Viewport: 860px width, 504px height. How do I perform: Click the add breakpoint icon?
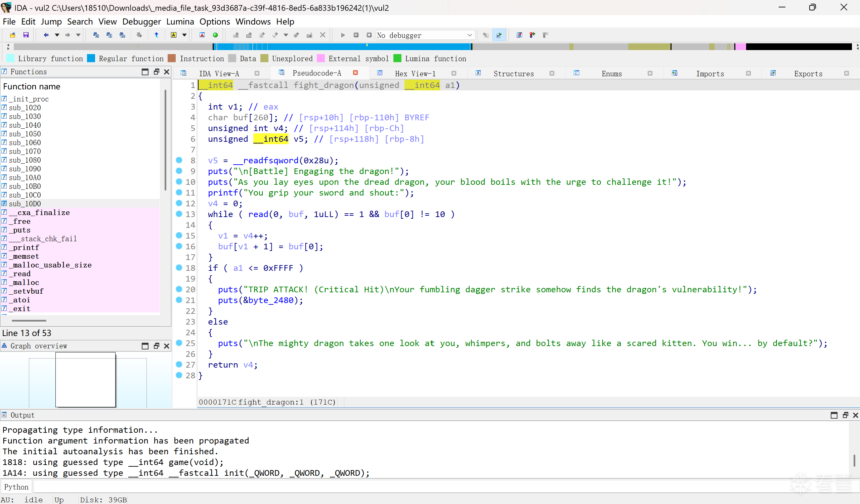(532, 35)
